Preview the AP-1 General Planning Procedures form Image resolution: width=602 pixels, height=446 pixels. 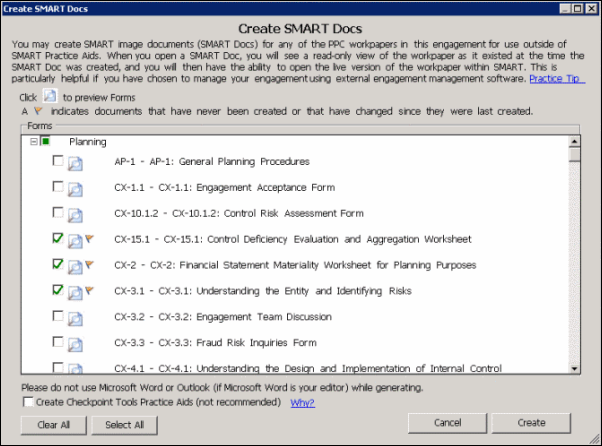point(75,162)
